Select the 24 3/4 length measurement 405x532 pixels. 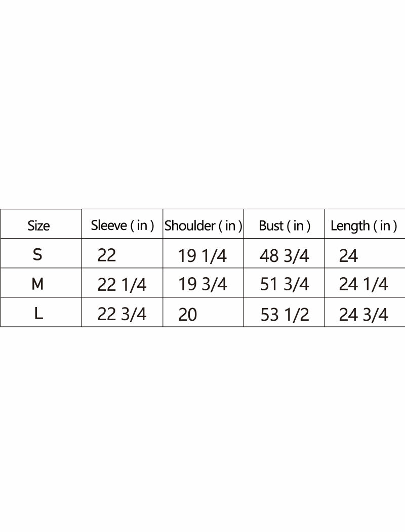point(363,315)
